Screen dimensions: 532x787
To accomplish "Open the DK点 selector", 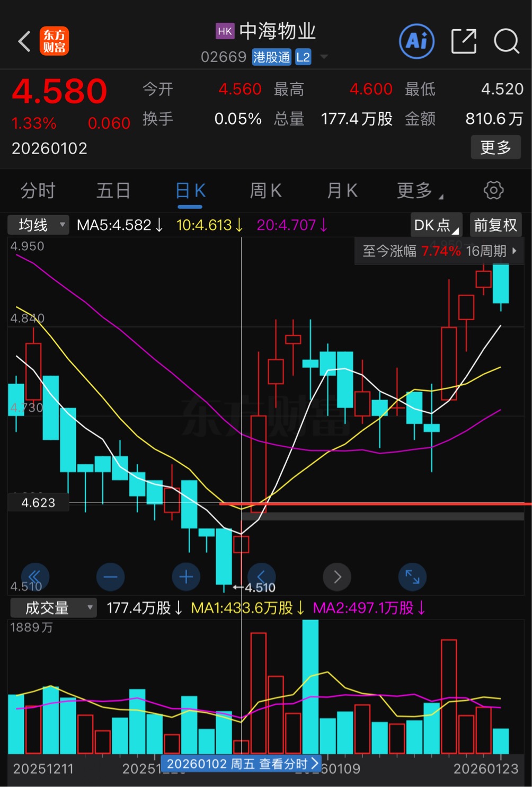I will 437,225.
